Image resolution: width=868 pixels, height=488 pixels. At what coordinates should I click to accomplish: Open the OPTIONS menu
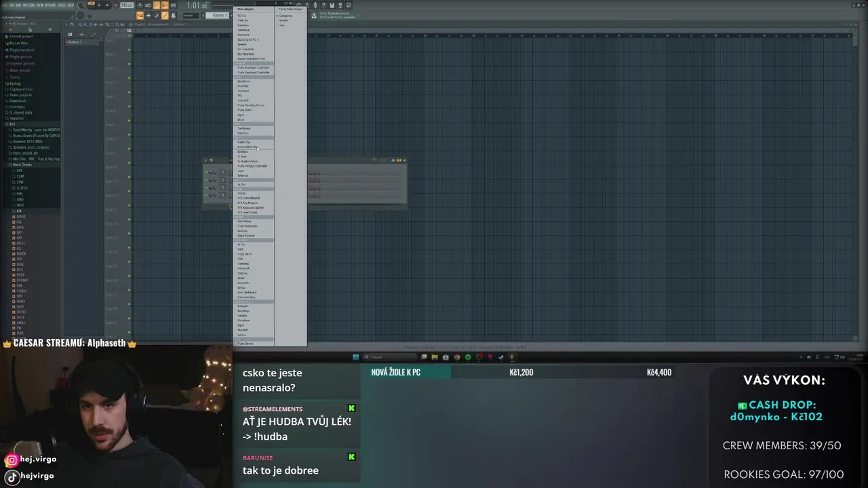click(x=50, y=5)
